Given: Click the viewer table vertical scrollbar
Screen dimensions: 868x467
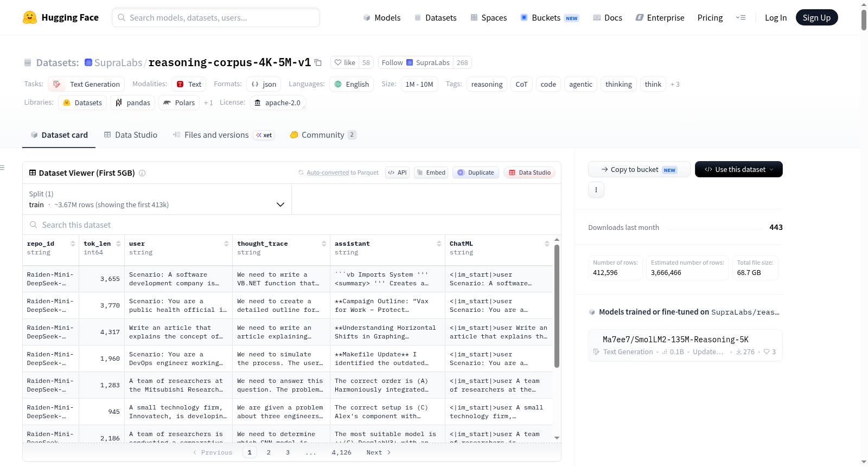Looking at the screenshot, I should (557, 306).
